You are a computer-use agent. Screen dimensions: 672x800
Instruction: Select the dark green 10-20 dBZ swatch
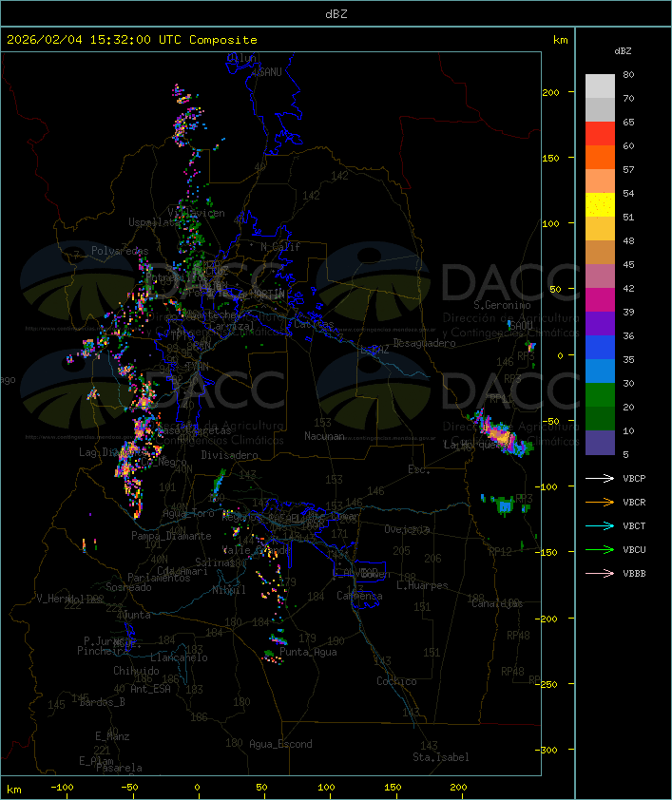[x=600, y=418]
